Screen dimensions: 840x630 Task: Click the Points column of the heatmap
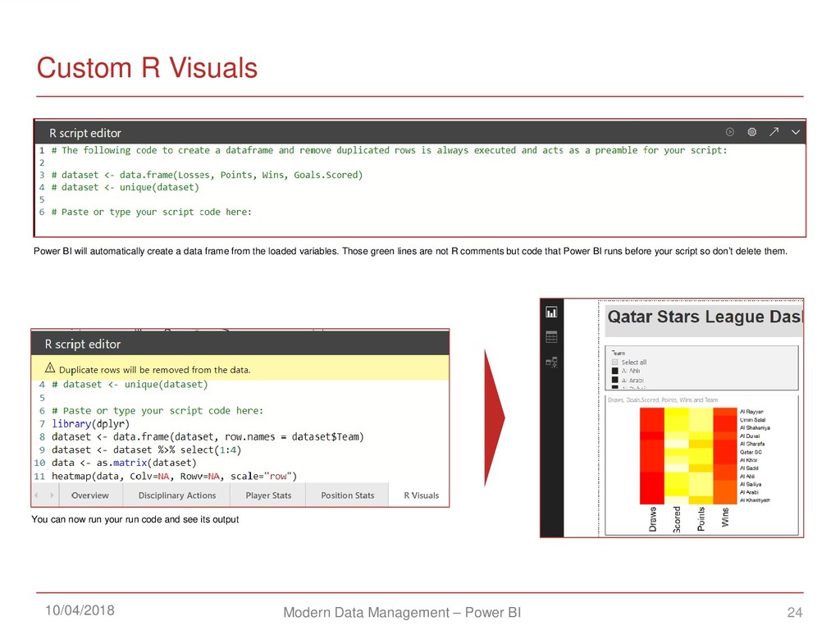pos(701,456)
